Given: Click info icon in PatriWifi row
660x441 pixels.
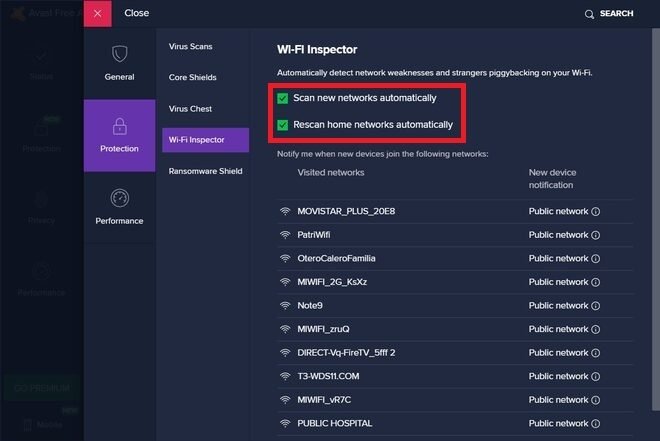Looking at the screenshot, I should coord(596,235).
